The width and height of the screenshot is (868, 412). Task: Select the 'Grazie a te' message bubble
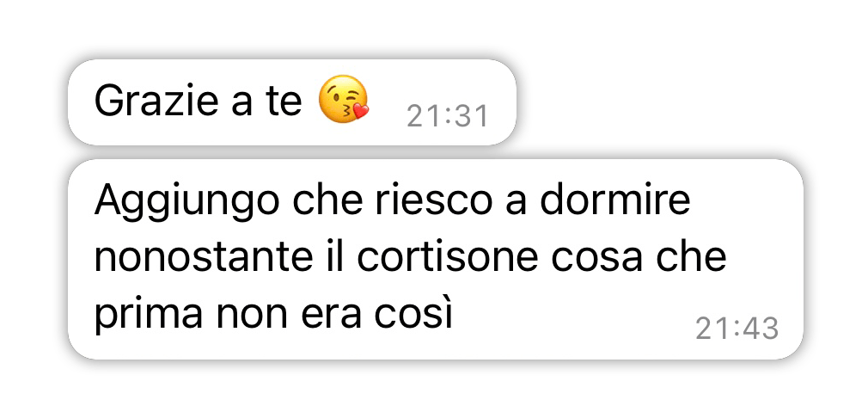click(291, 102)
